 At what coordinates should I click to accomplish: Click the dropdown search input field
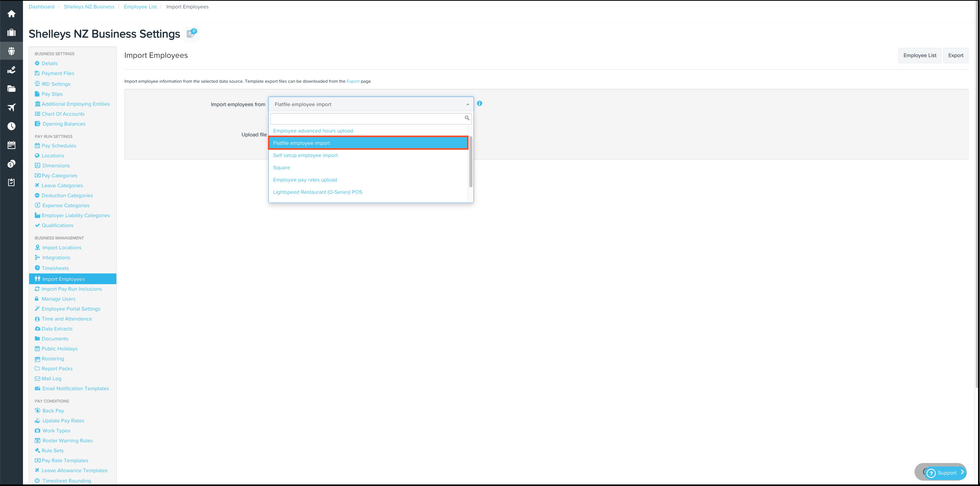coord(367,118)
